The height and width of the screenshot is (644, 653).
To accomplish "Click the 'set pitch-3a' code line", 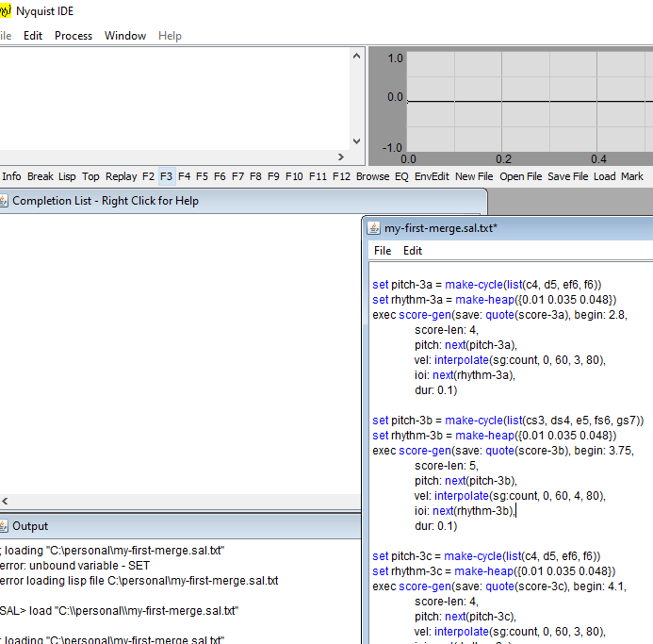I will (487, 285).
